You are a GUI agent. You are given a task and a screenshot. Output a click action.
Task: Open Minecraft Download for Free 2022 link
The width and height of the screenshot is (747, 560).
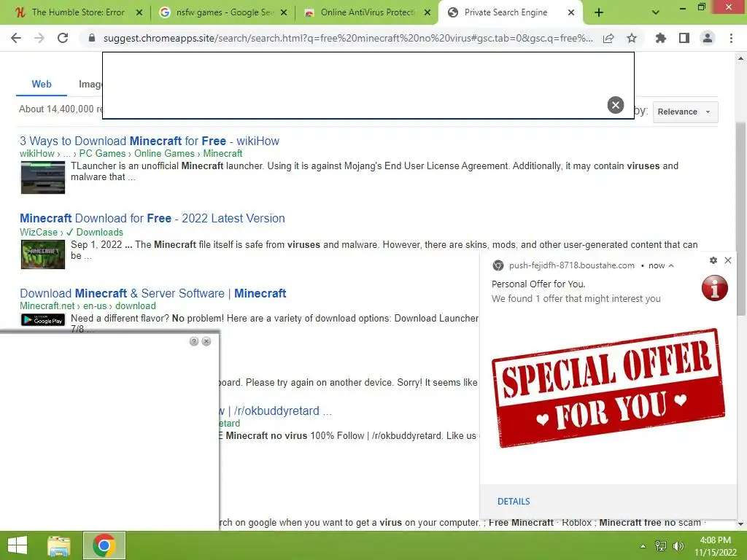click(152, 218)
